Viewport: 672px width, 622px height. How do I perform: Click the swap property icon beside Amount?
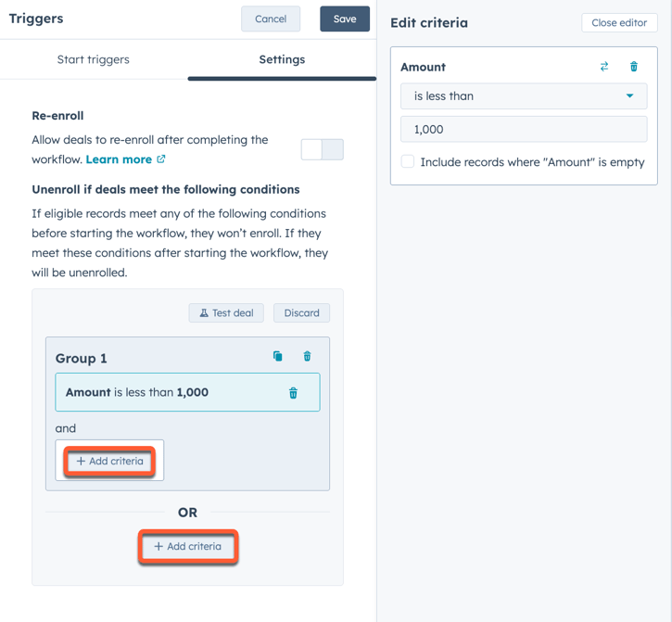pos(604,67)
